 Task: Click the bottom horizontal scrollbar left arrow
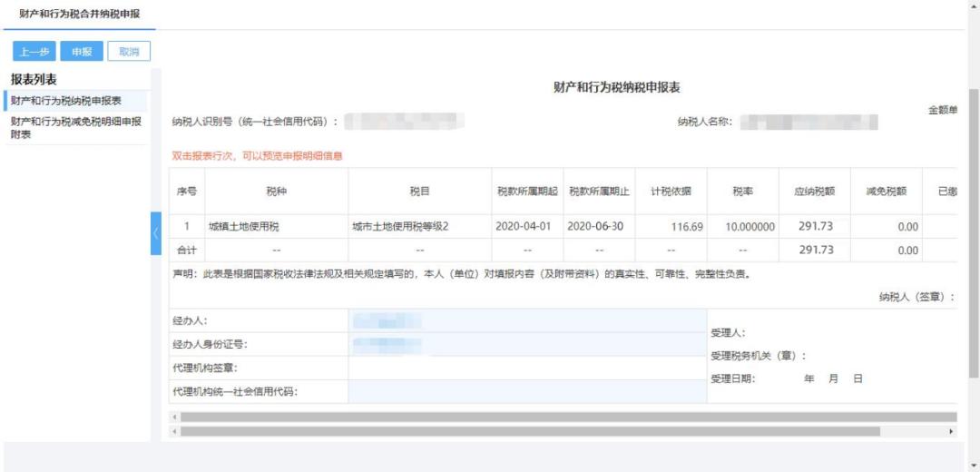[173, 431]
